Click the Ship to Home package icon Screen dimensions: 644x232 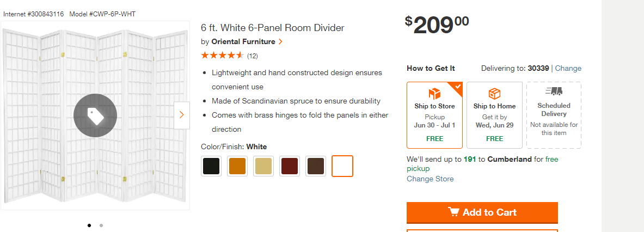[x=494, y=93]
